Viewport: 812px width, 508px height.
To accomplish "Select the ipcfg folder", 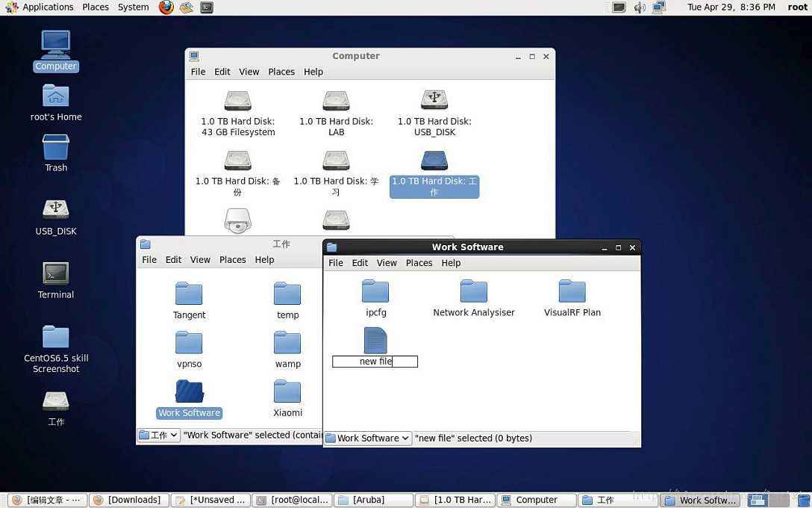I will pyautogui.click(x=375, y=299).
